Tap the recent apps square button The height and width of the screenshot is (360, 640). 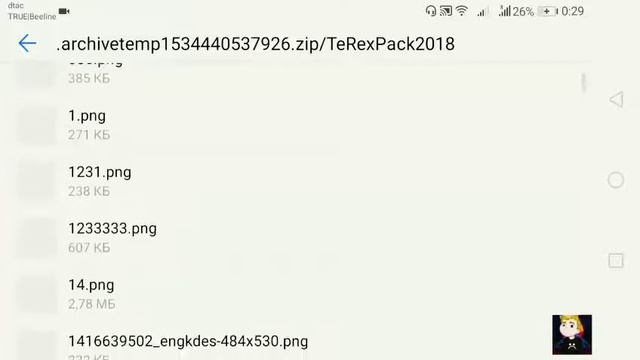(616, 260)
